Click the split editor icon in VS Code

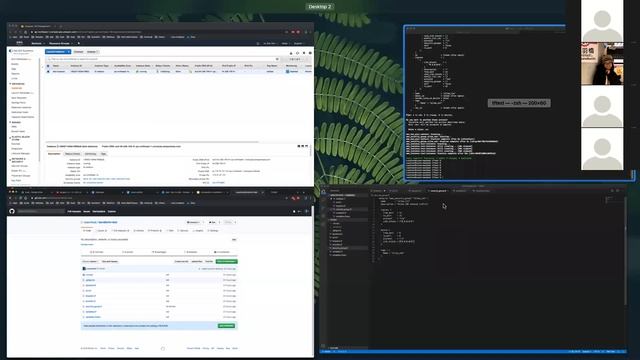point(612,191)
